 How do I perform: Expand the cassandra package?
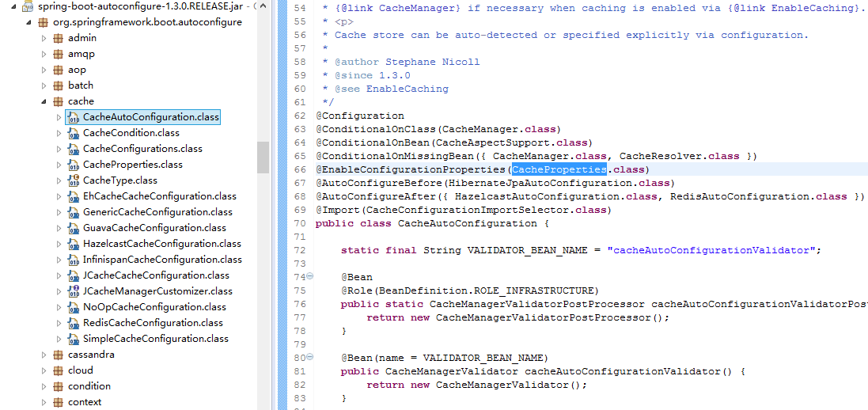pos(44,355)
